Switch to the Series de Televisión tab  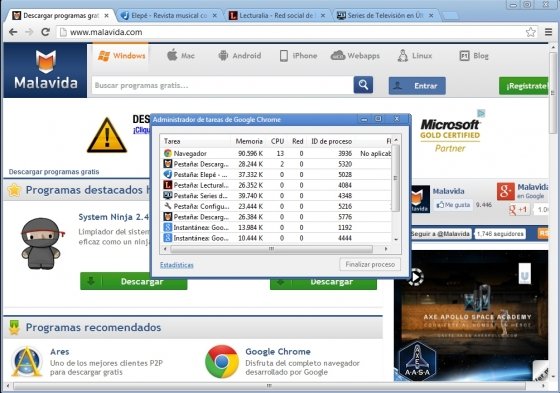click(x=385, y=16)
